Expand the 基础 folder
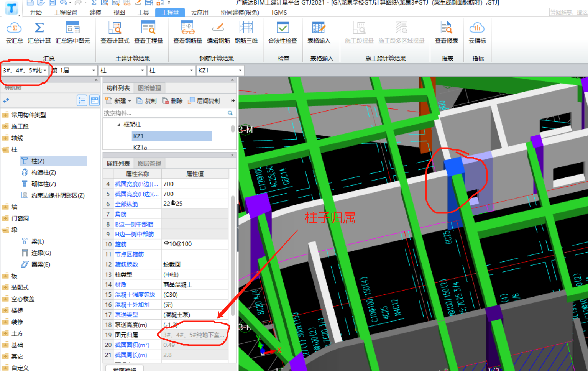This screenshot has width=588, height=371. pyautogui.click(x=5, y=345)
